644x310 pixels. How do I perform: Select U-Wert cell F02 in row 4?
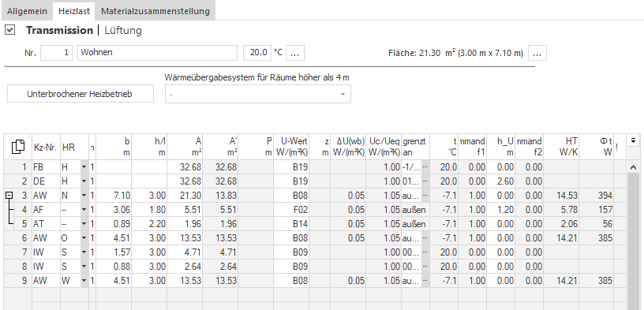(x=291, y=210)
